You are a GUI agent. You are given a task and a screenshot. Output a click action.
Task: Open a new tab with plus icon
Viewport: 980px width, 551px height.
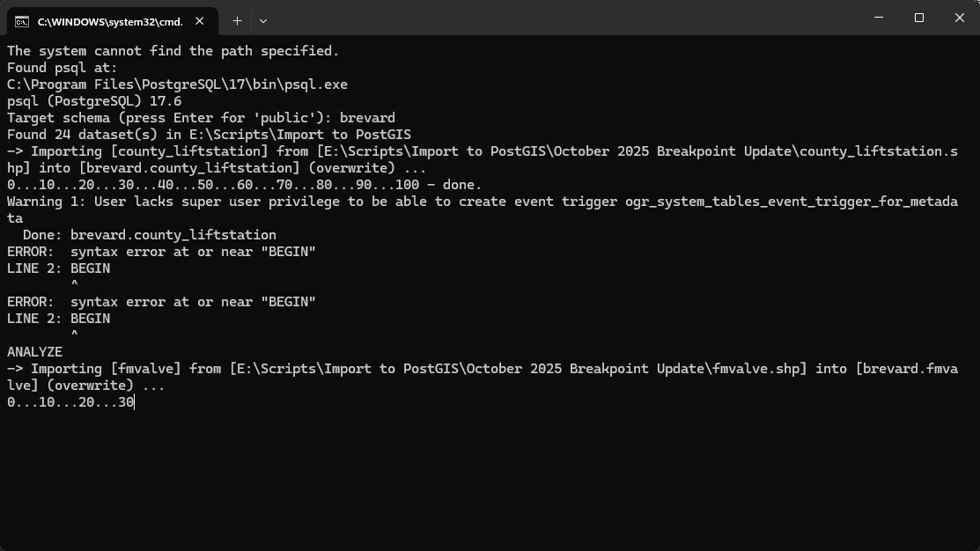[237, 20]
